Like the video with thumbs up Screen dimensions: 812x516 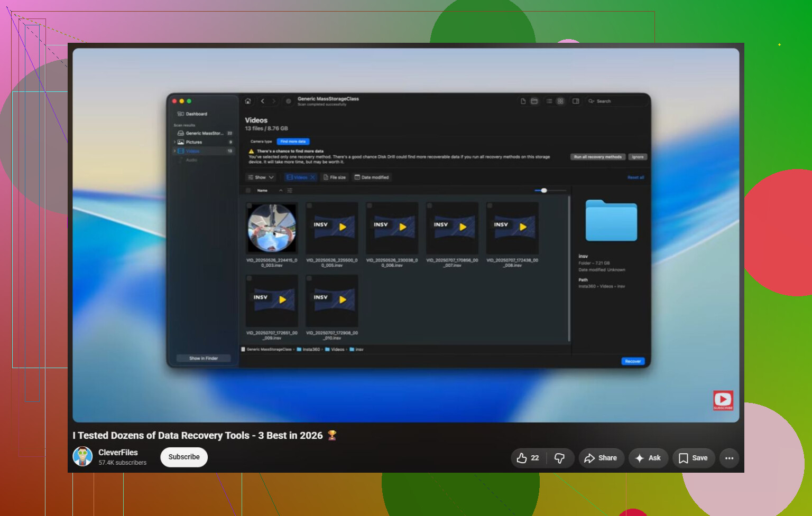click(x=528, y=458)
